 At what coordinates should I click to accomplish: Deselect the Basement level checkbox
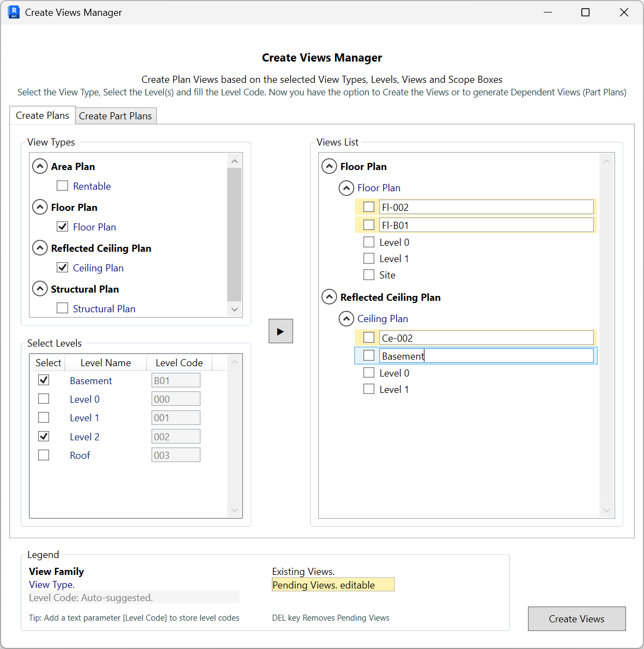point(44,380)
